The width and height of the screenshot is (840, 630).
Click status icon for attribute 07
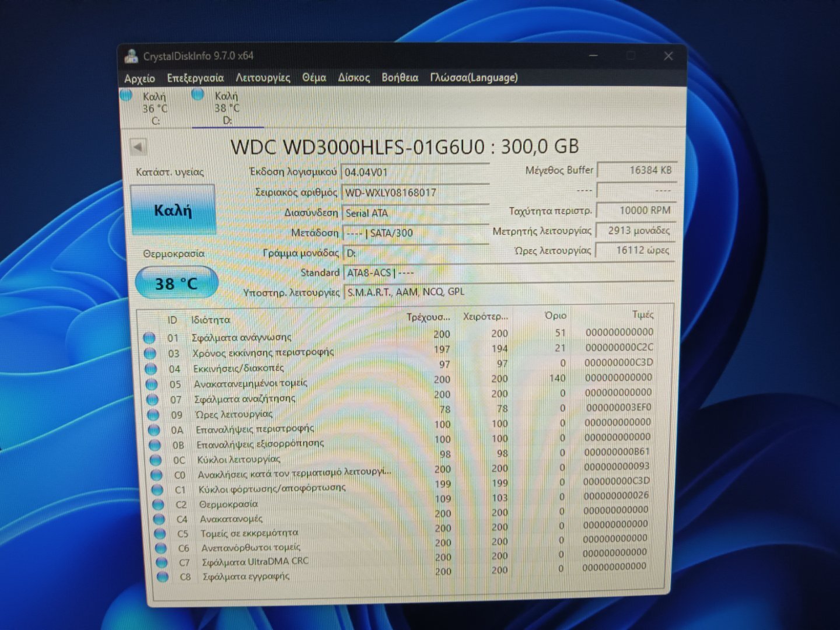point(152,400)
